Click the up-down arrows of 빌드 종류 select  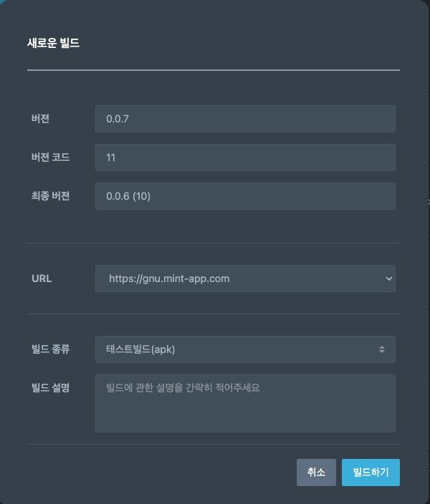(382, 349)
